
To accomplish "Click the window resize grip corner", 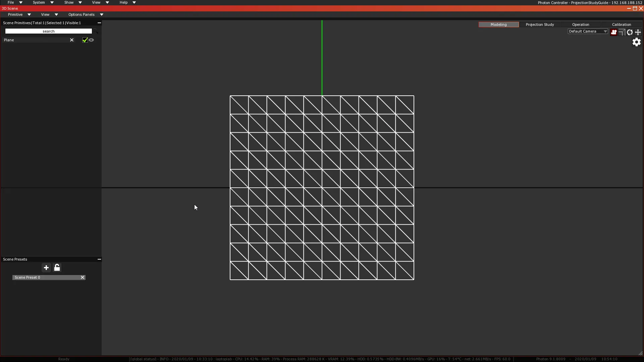I will point(640,353).
